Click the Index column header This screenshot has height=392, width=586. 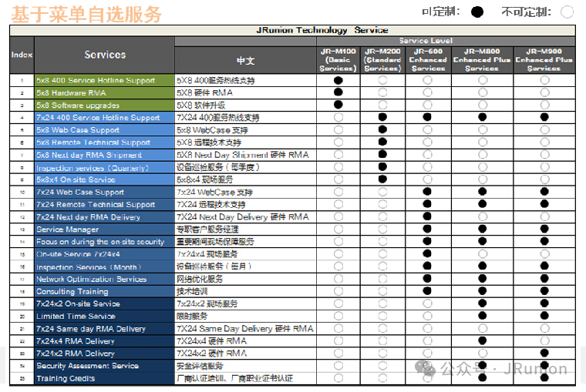pyautogui.click(x=22, y=55)
